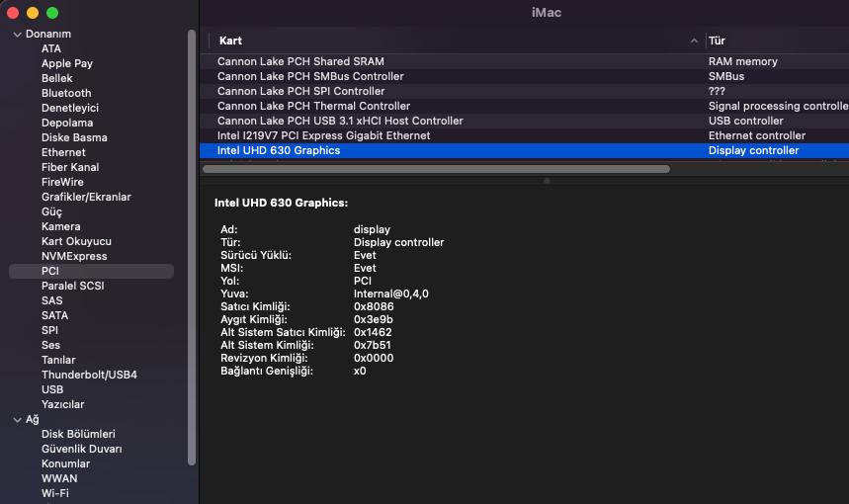
Task: Click the horizontal scrollbar under the table
Action: pos(435,169)
